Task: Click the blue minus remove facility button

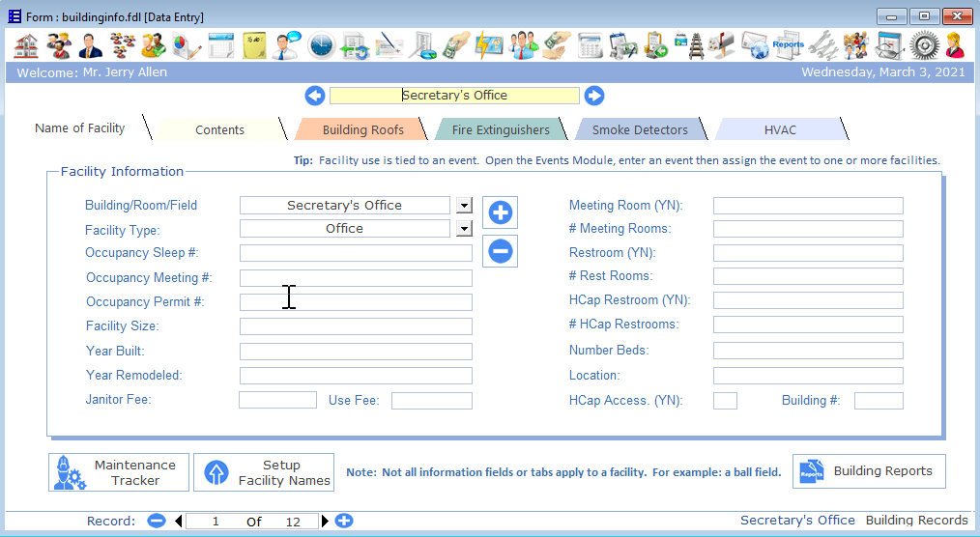Action: [x=500, y=251]
